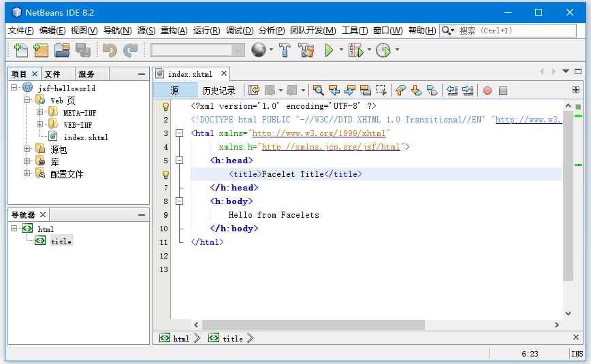Image resolution: width=591 pixels, height=364 pixels.
Task: Click the New Project toolbar icon
Action: tap(41, 50)
